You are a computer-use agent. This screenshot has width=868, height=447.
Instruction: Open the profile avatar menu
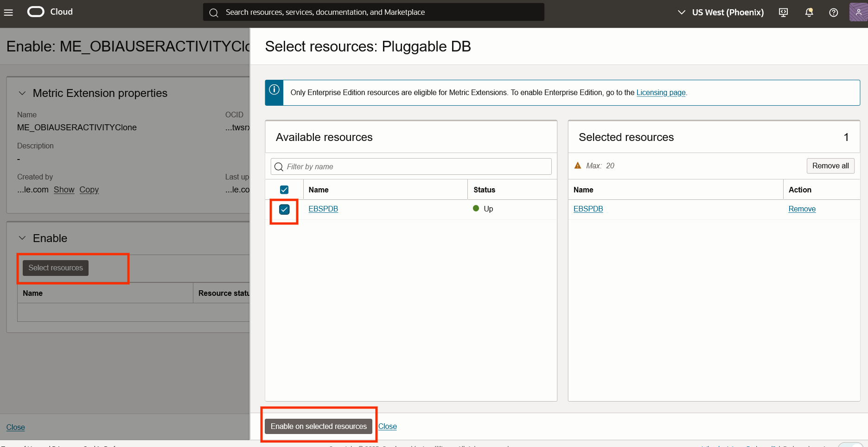857,12
